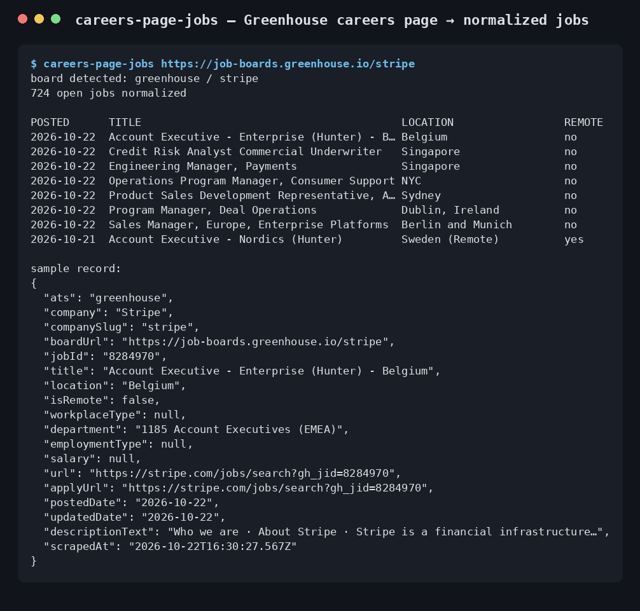Open the "url" stripe.com jobs link

[242, 473]
